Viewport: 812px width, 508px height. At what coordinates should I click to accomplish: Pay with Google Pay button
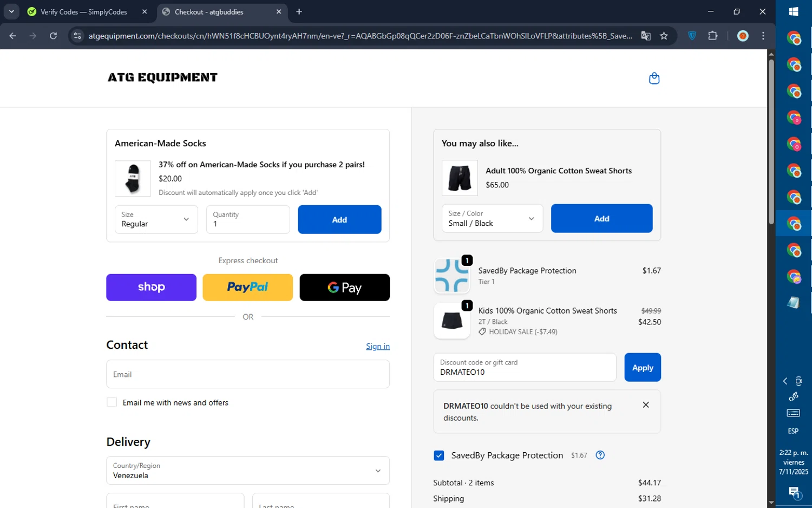[x=344, y=287]
